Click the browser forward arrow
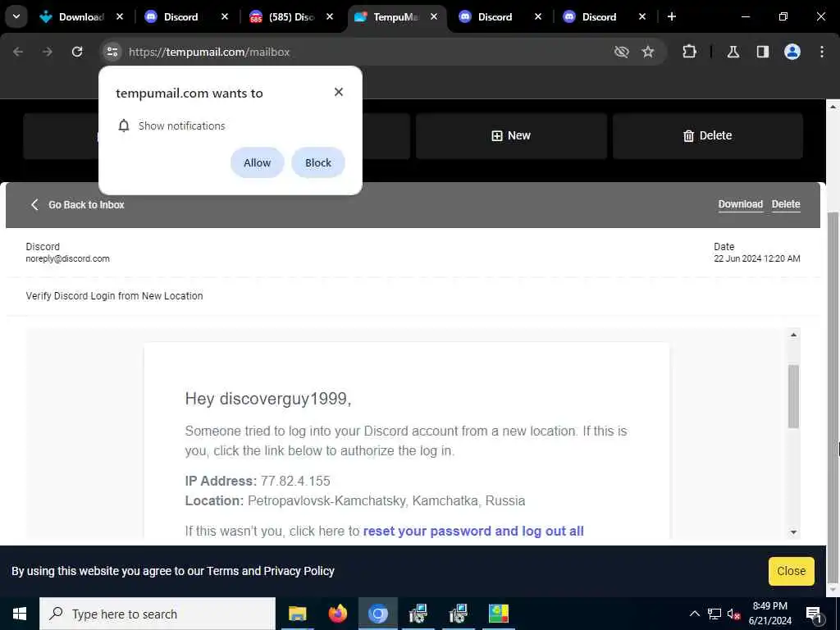Viewport: 840px width, 630px height. pos(48,52)
